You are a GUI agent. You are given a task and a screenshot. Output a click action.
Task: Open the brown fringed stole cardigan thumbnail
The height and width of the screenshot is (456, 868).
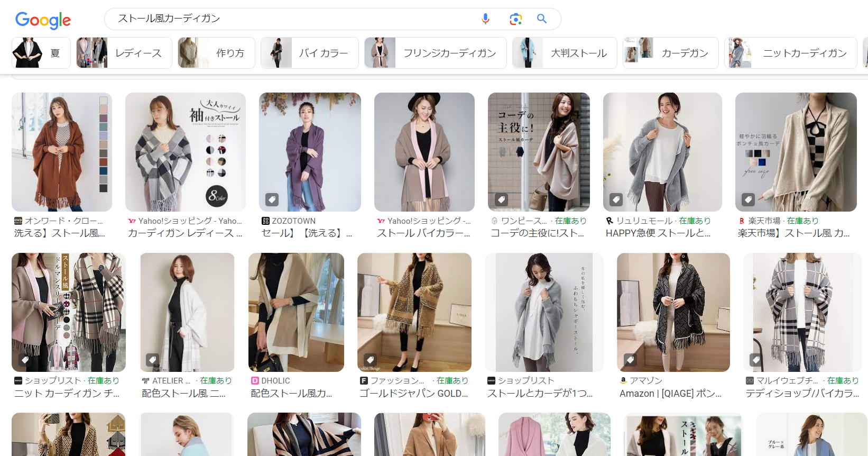tap(62, 152)
